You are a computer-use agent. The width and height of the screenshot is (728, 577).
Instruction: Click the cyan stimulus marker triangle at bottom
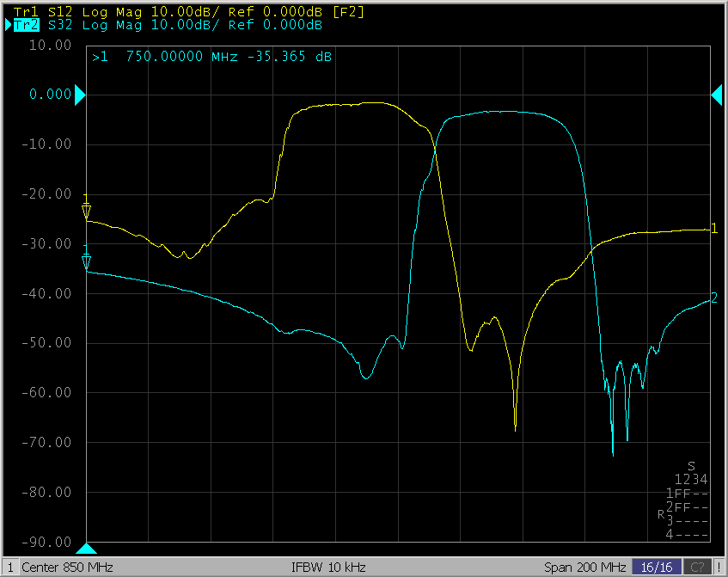87,549
